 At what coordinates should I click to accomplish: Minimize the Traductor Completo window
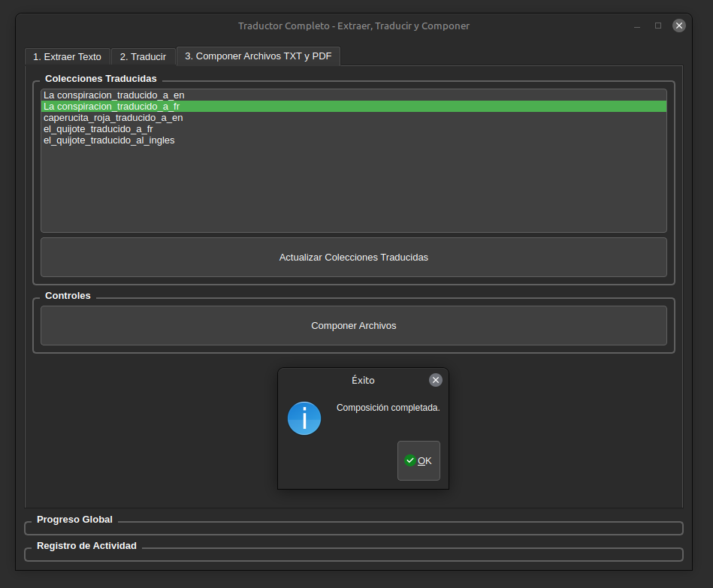coord(637,26)
